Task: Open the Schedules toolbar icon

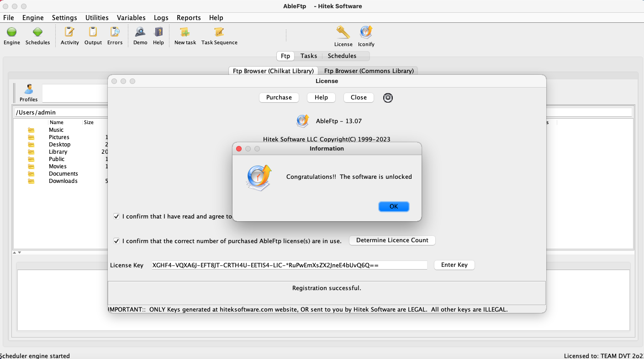Action: [x=37, y=32]
